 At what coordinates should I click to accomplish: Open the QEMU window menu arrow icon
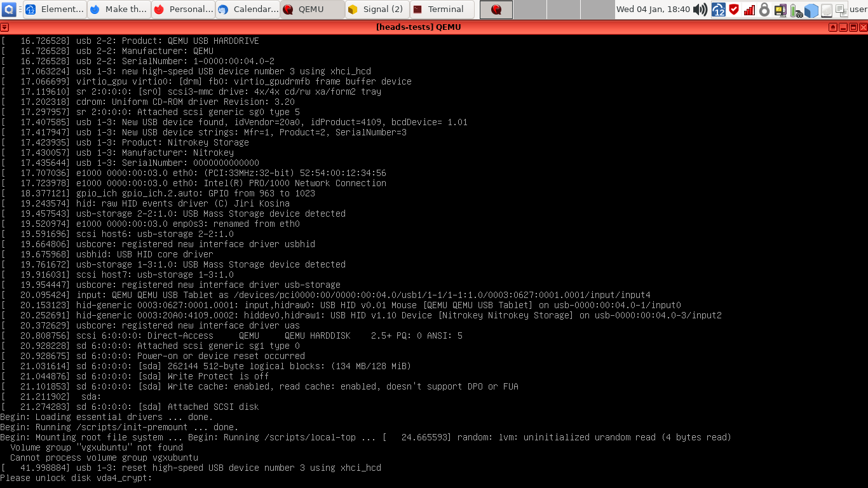pos(4,27)
